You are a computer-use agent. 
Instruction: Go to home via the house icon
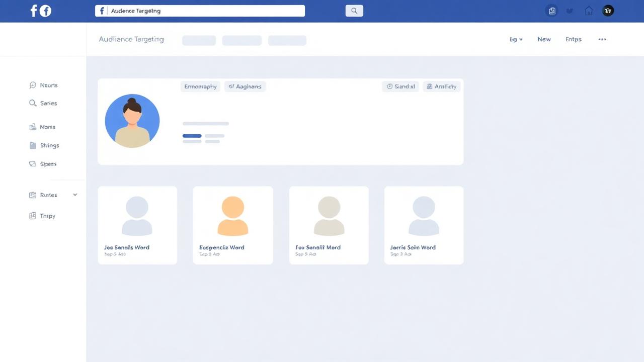point(589,11)
